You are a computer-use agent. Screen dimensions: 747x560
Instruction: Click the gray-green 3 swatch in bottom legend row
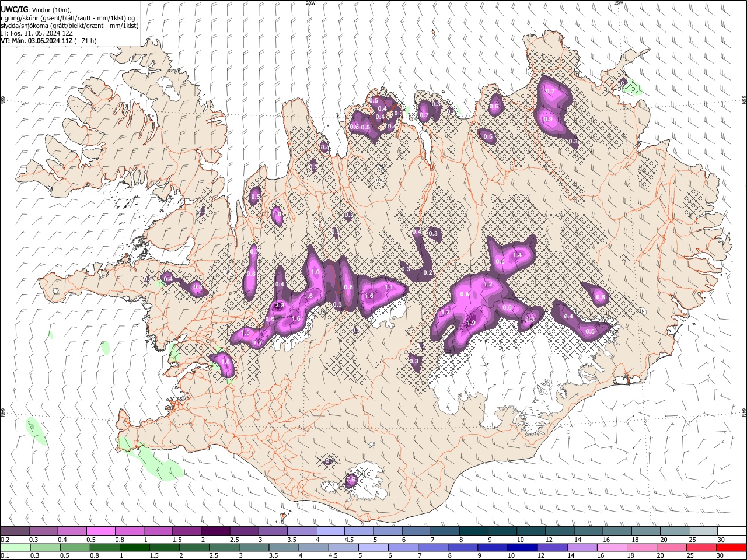(253, 547)
